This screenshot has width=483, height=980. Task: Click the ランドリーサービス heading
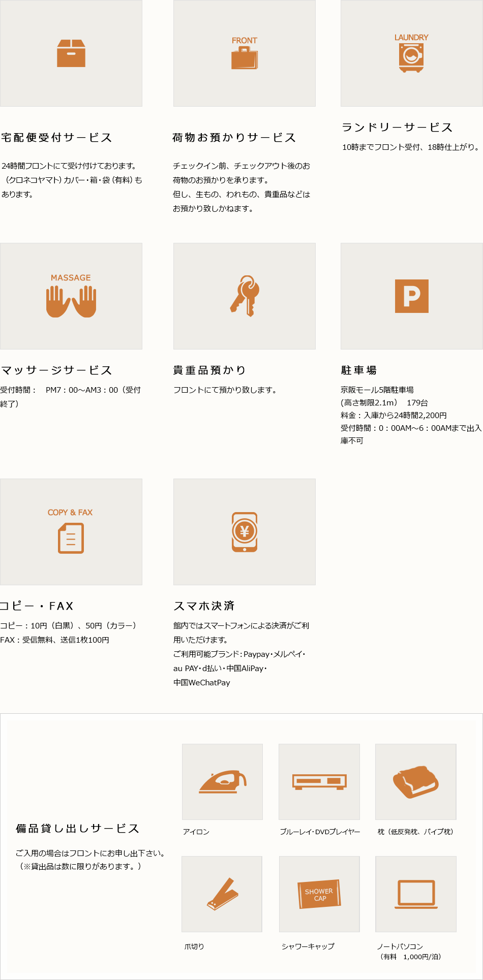[x=397, y=128]
